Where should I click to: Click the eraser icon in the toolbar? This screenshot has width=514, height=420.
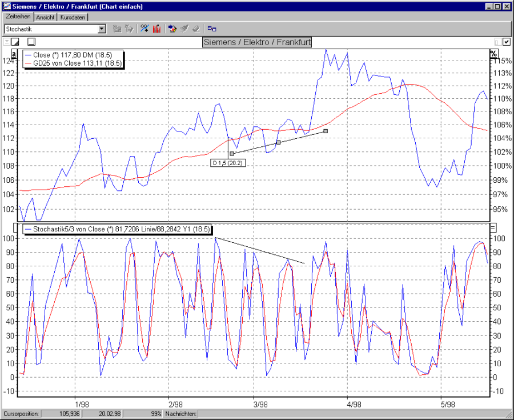click(196, 29)
